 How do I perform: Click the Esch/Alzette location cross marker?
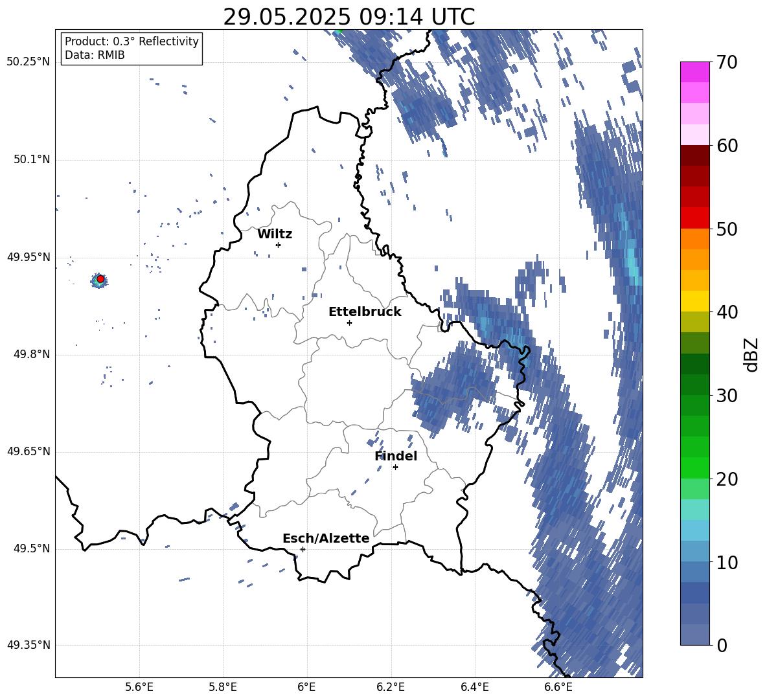(x=303, y=549)
